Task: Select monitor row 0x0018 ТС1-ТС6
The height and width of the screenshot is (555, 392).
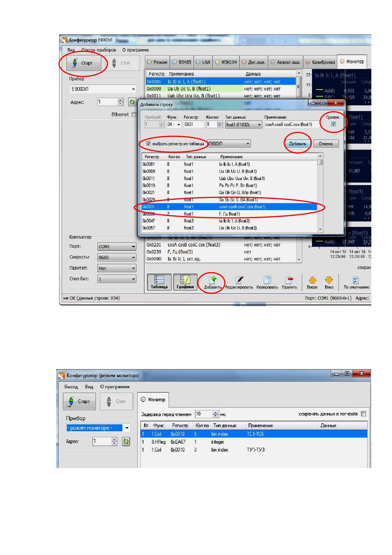Action: click(254, 434)
